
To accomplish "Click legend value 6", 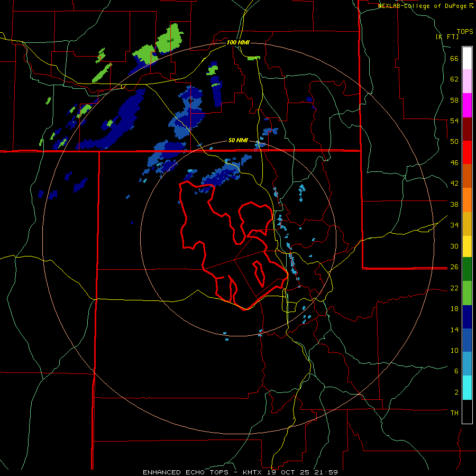I will pyautogui.click(x=456, y=371).
